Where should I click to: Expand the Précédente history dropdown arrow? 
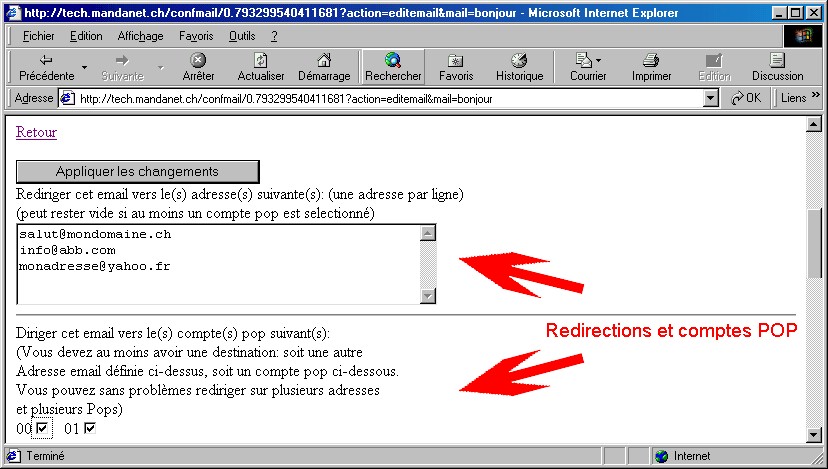click(x=85, y=68)
